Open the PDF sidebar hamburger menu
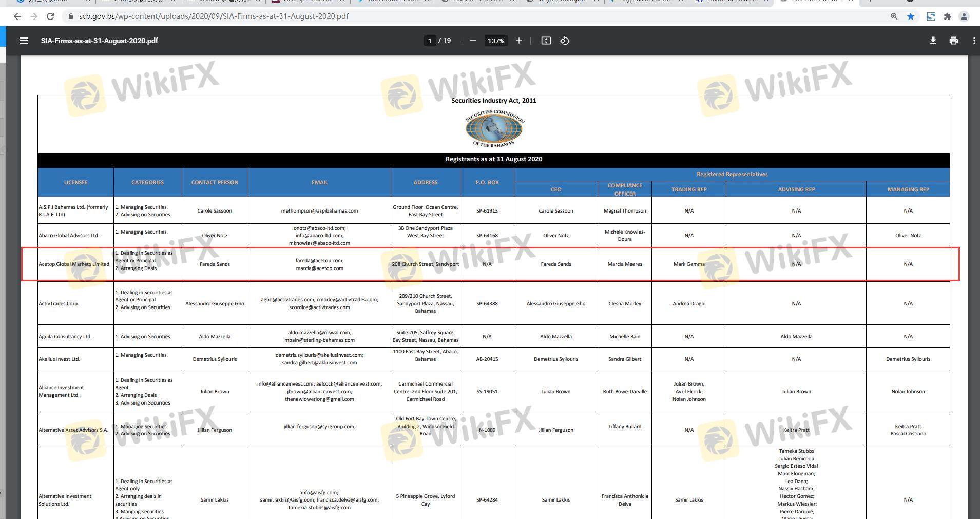 24,41
